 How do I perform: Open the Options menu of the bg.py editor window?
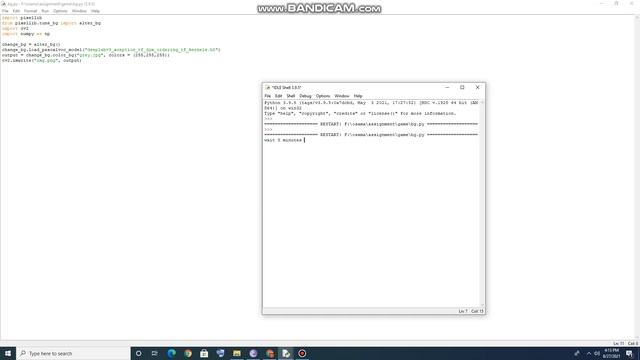(x=60, y=11)
